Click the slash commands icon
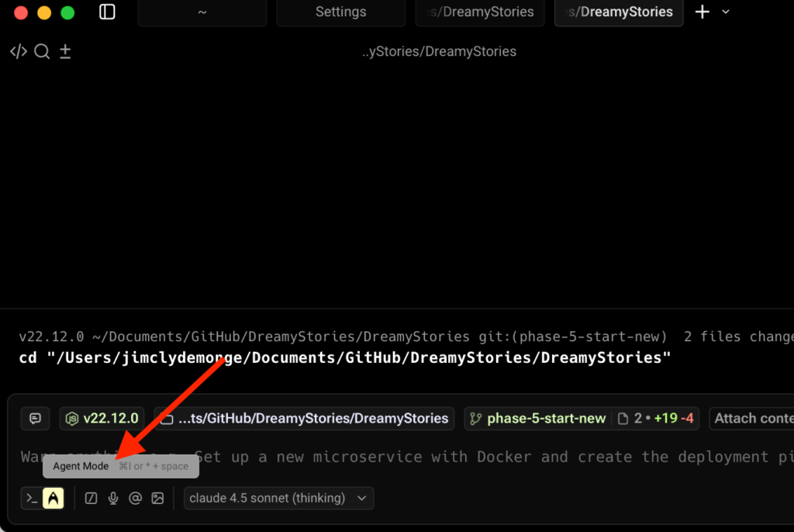 click(91, 498)
